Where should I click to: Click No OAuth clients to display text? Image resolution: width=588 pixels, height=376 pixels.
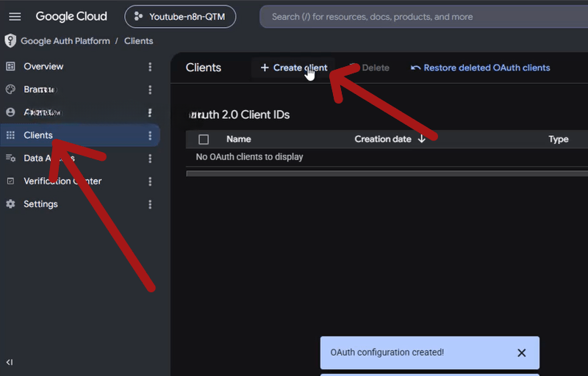click(x=249, y=157)
